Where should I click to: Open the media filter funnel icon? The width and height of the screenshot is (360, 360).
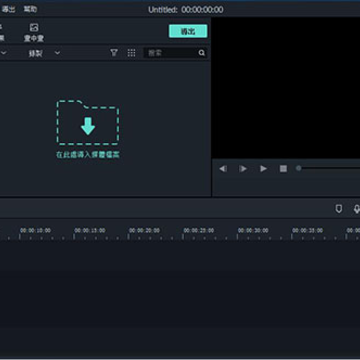pyautogui.click(x=114, y=53)
